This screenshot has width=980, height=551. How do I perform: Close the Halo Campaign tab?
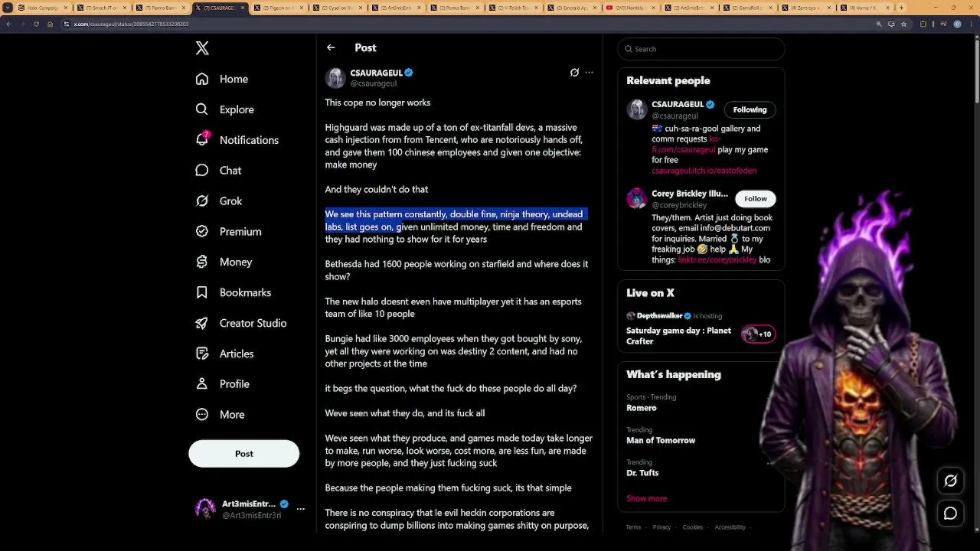pos(66,8)
